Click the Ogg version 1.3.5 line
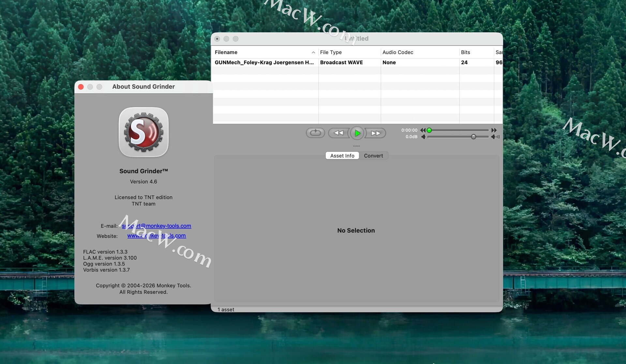This screenshot has height=364, width=626. coord(104,264)
